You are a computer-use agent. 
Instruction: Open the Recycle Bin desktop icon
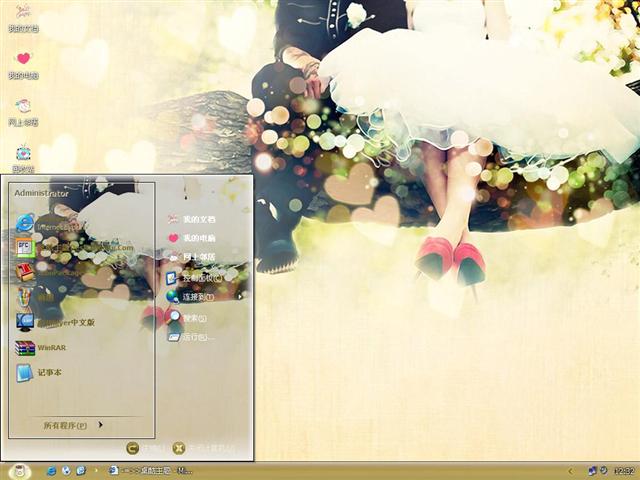click(x=23, y=159)
